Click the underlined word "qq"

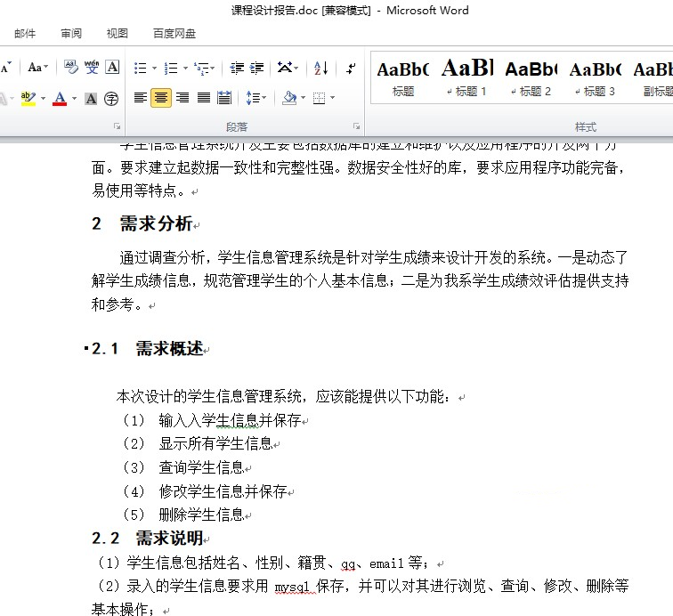coord(348,564)
